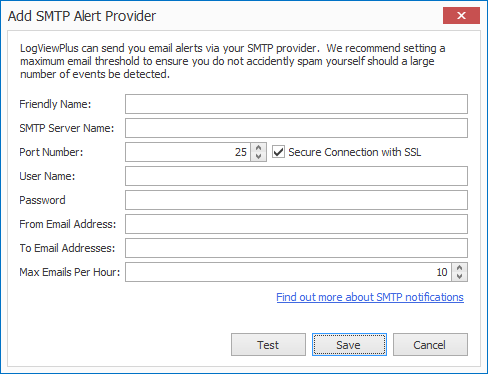The height and width of the screenshot is (374, 488).
Task: Click the To Email Addresses field
Action: tap(296, 248)
